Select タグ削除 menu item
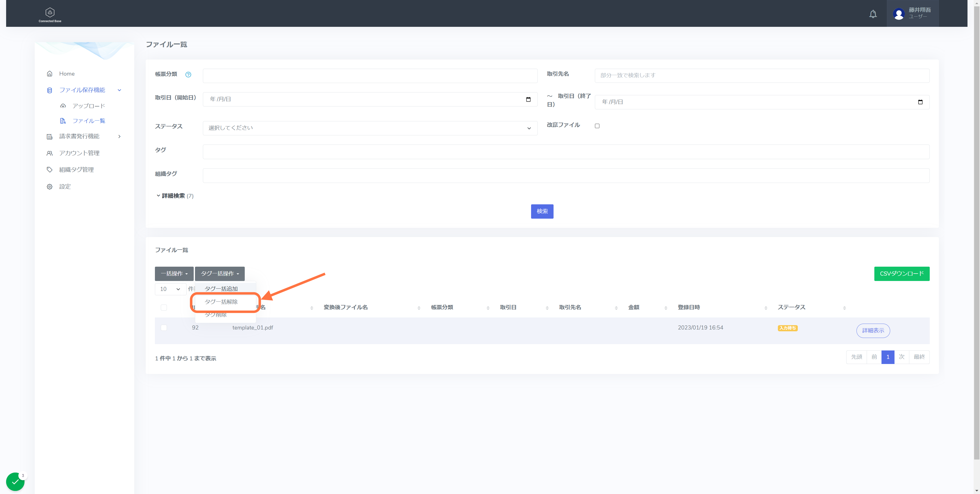 tap(225, 315)
